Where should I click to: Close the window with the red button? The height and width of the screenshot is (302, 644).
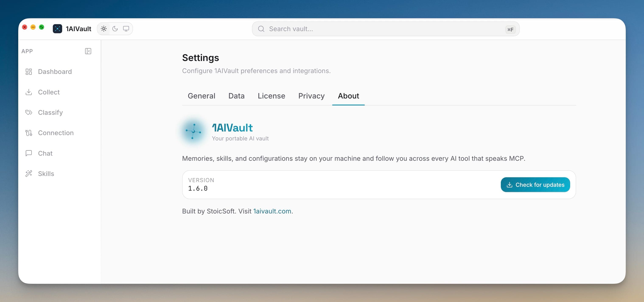click(x=25, y=27)
